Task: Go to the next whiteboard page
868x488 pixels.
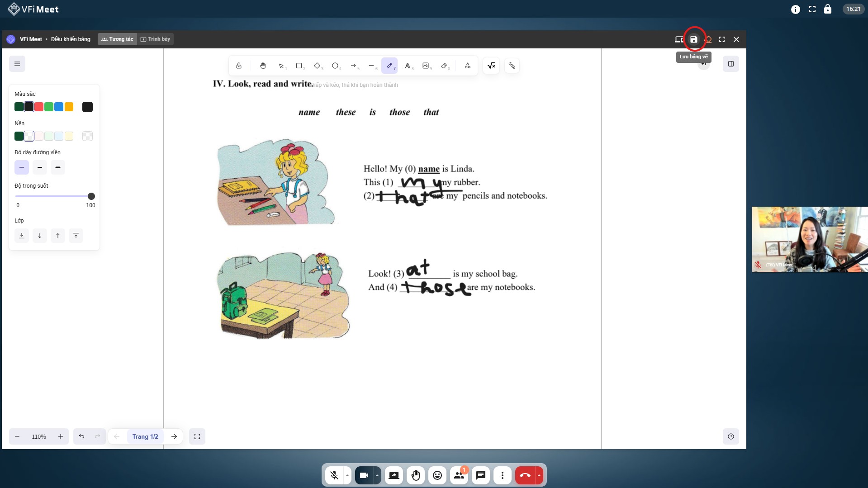Action: pos(174,436)
